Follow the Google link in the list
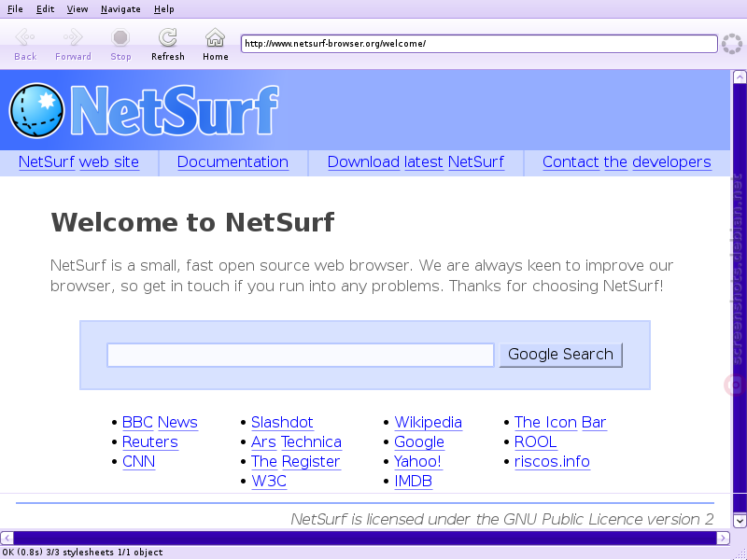This screenshot has width=747, height=560. coord(419,441)
